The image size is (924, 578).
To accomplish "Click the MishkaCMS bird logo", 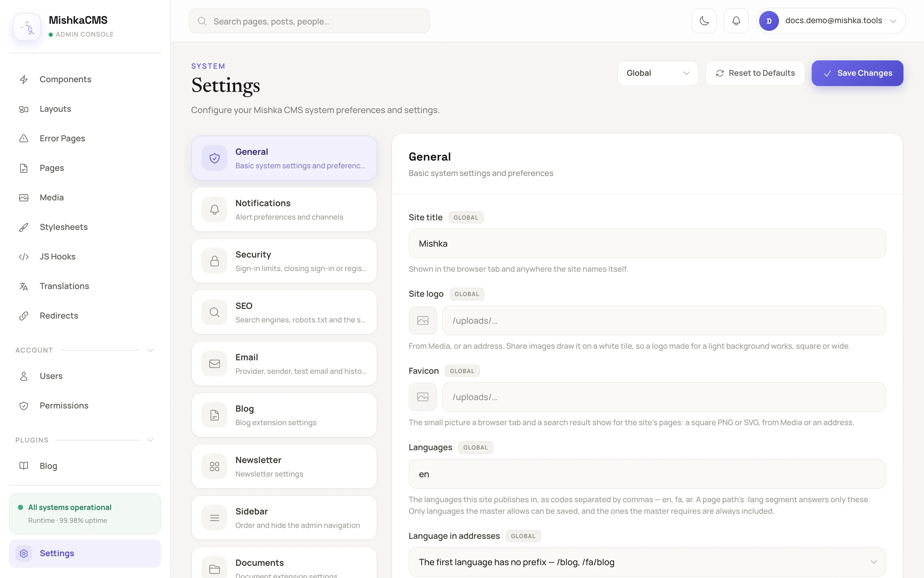I will (x=27, y=27).
